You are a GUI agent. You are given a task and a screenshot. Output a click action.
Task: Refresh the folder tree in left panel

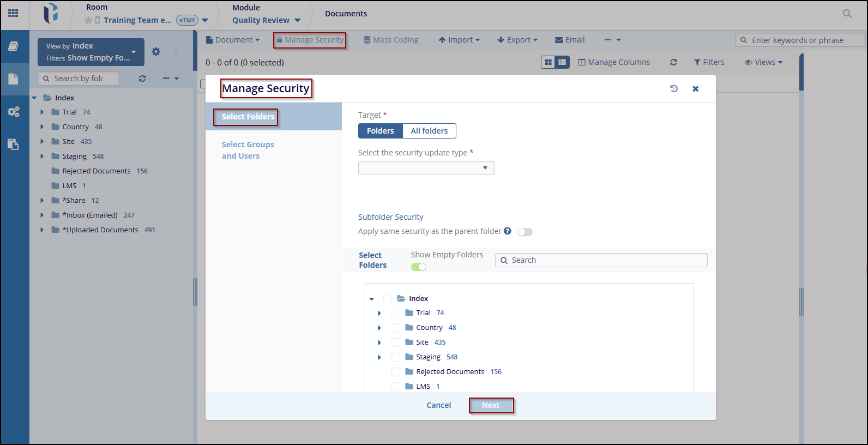(x=142, y=79)
